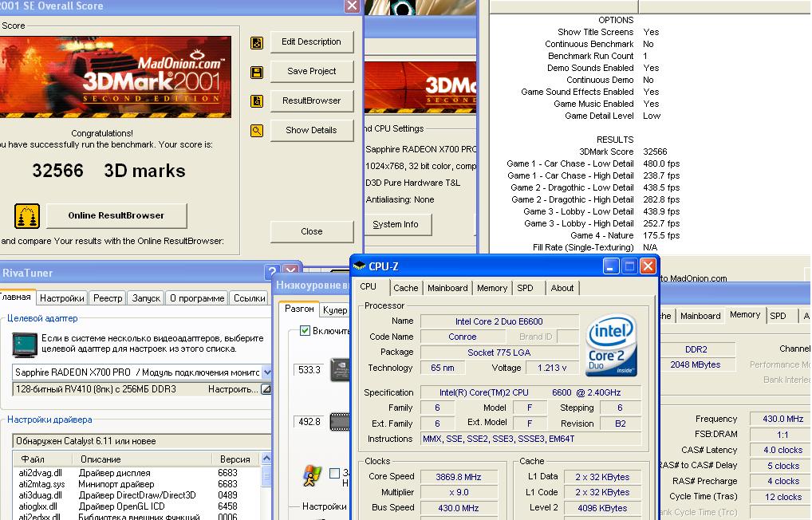The height and width of the screenshot is (520, 812).
Task: Select the ati2mtag.sys row
Action: coord(136,484)
